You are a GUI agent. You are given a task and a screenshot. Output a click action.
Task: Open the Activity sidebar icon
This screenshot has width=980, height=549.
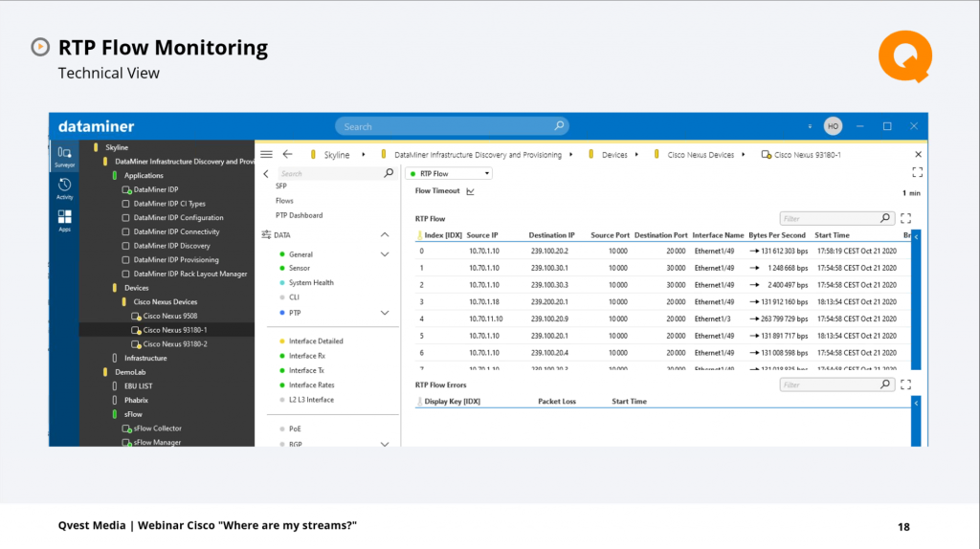coord(64,188)
